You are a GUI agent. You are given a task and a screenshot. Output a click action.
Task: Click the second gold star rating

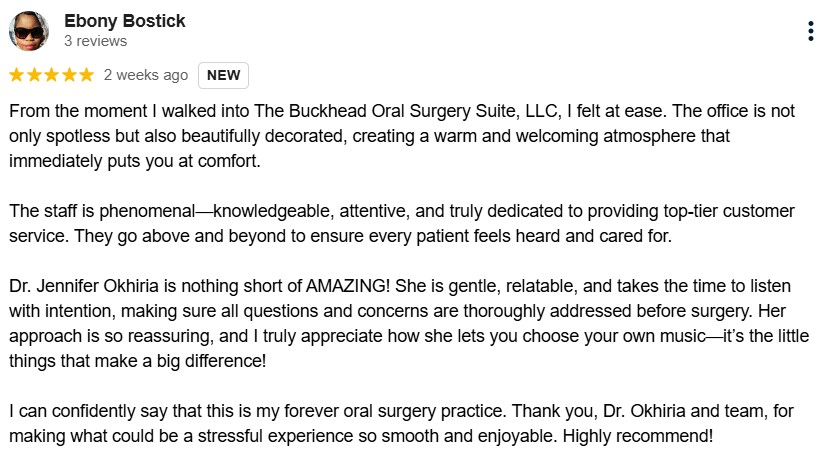(x=34, y=75)
